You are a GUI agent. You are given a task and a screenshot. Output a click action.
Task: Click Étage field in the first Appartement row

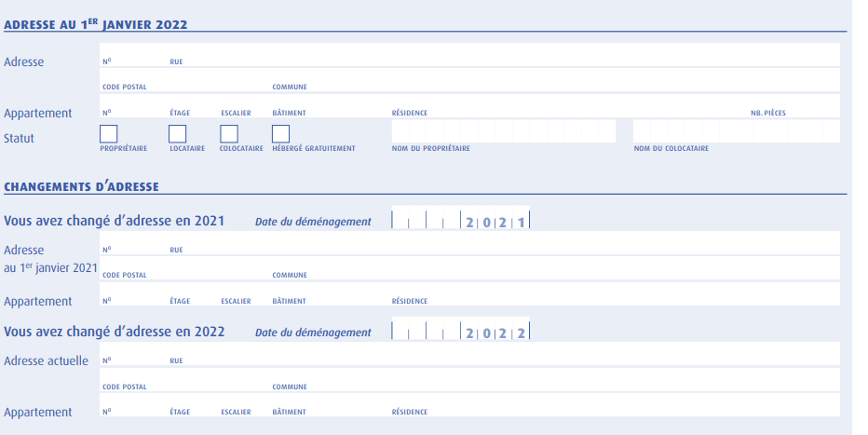point(194,105)
